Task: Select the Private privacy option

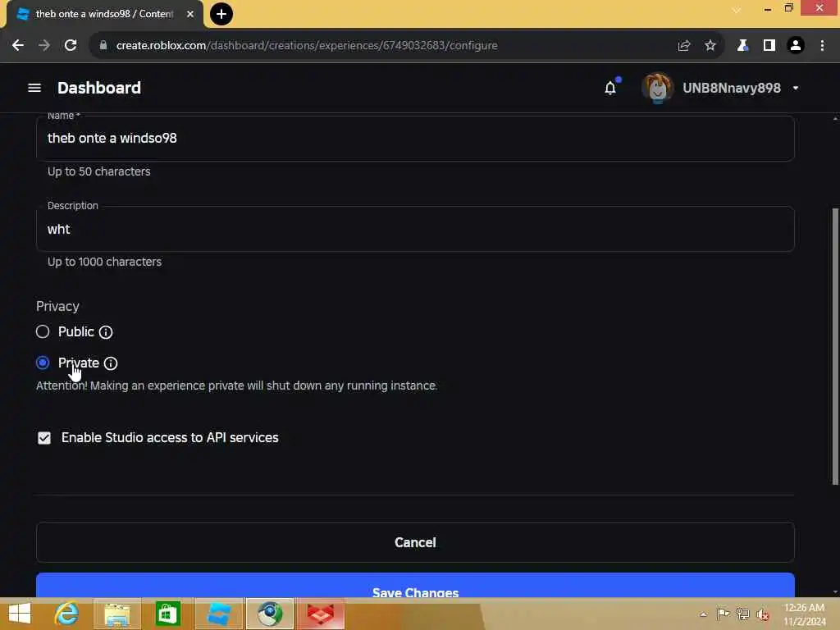Action: click(x=43, y=363)
